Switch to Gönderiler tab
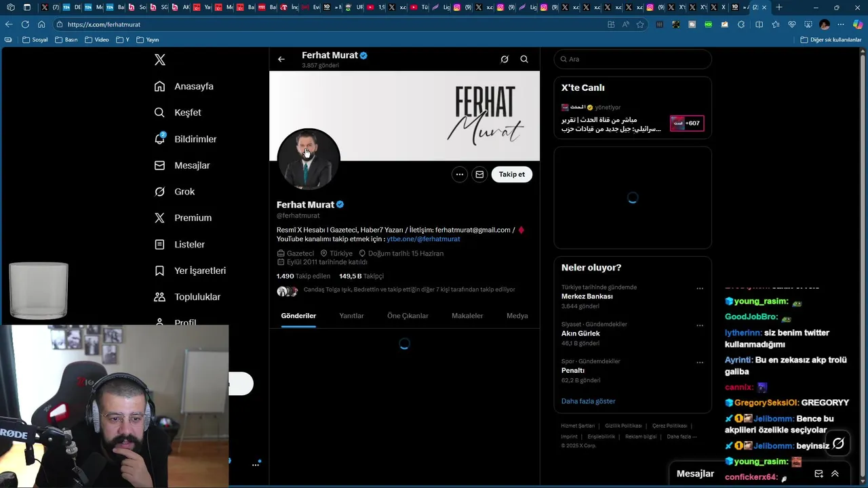The width and height of the screenshot is (868, 488). [298, 316]
